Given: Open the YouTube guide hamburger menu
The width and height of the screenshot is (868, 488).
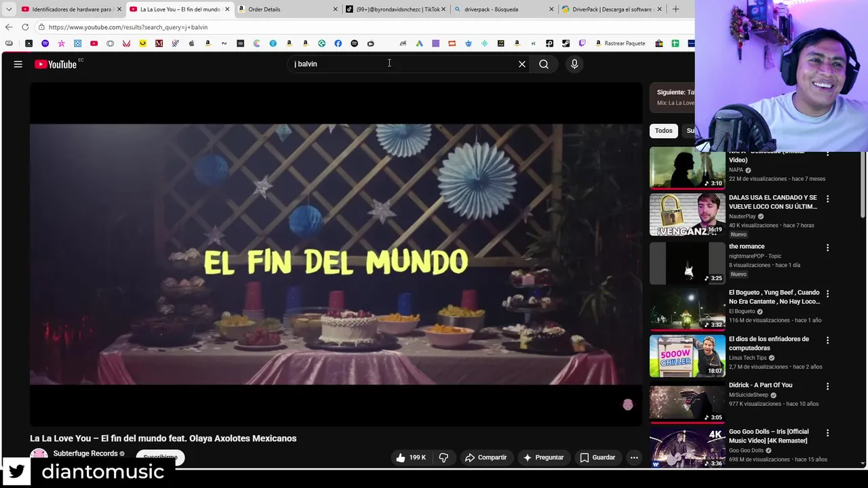Looking at the screenshot, I should pos(18,64).
